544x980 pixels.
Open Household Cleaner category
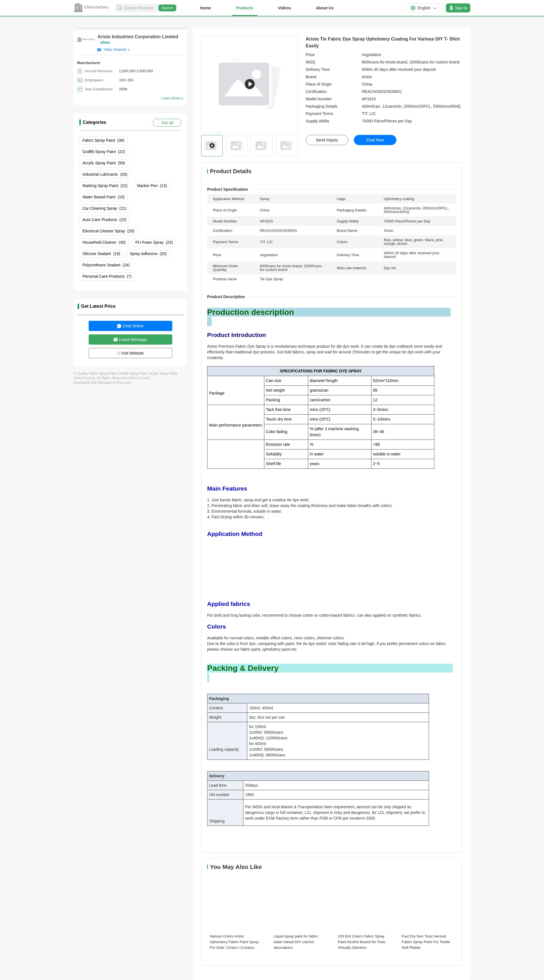[x=104, y=243]
